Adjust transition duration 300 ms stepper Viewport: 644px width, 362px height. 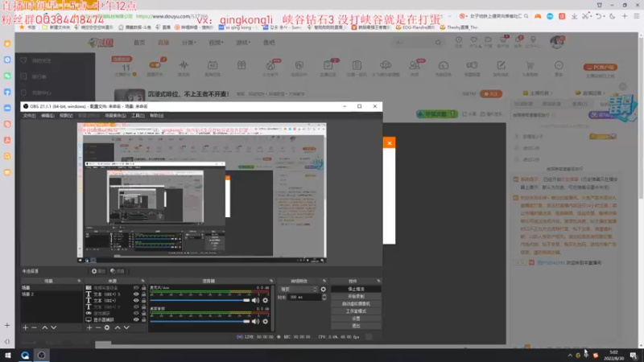(324, 297)
